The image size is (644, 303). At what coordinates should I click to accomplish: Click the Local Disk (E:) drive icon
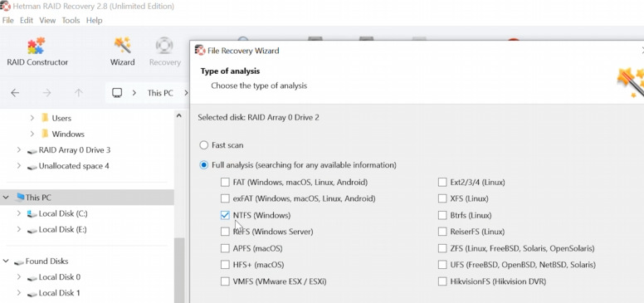point(32,230)
